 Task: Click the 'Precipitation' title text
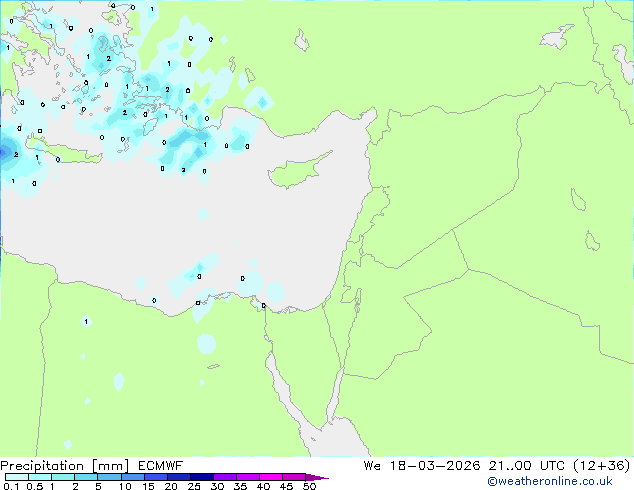(42, 466)
